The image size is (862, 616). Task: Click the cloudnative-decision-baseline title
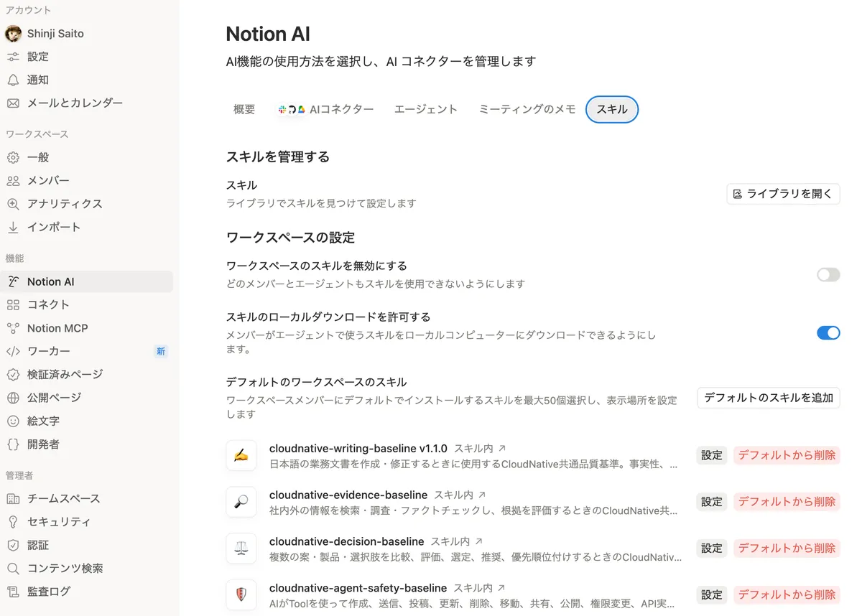(347, 541)
